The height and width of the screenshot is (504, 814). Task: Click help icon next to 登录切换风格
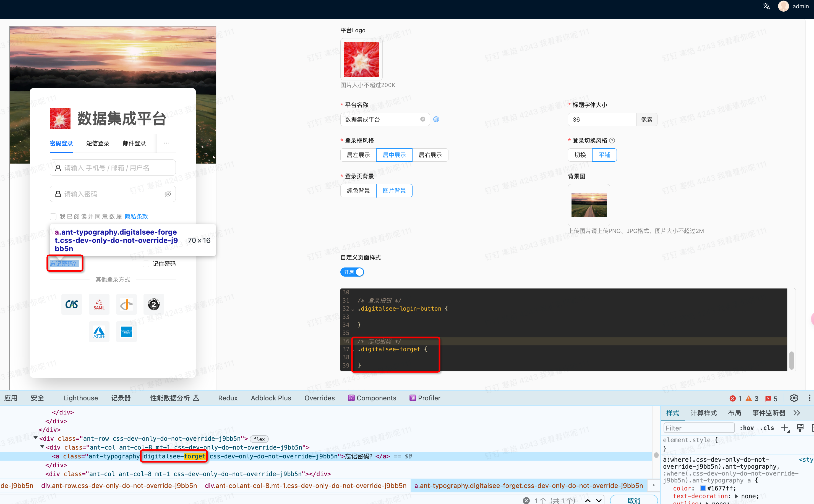[x=612, y=141]
